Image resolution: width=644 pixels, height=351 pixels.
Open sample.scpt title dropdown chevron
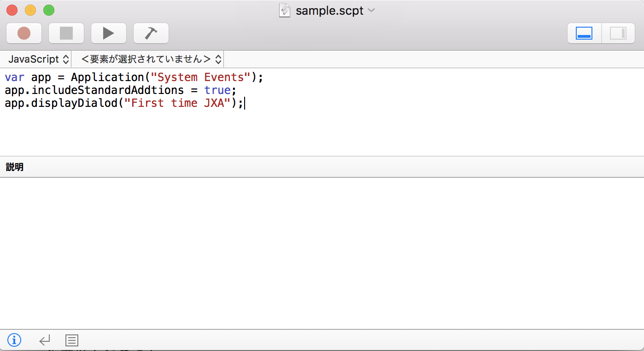click(x=371, y=10)
